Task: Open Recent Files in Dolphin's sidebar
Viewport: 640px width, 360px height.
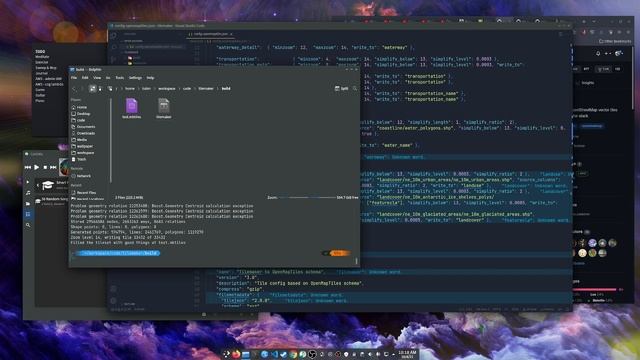Action: (x=84, y=193)
